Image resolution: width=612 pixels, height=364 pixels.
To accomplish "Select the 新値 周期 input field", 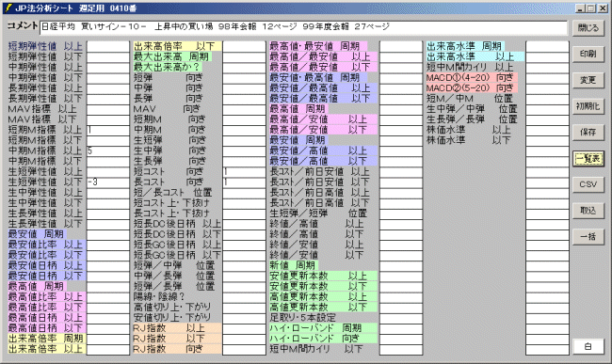I will coord(401,265).
